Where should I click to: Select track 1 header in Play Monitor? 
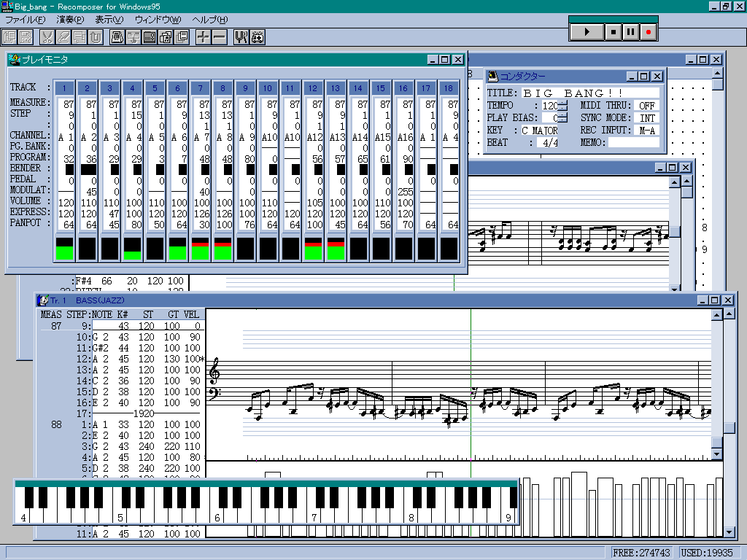click(x=64, y=88)
